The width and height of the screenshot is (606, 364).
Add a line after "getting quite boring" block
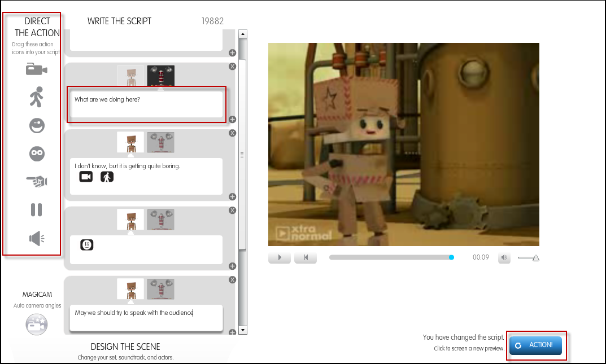click(x=232, y=196)
